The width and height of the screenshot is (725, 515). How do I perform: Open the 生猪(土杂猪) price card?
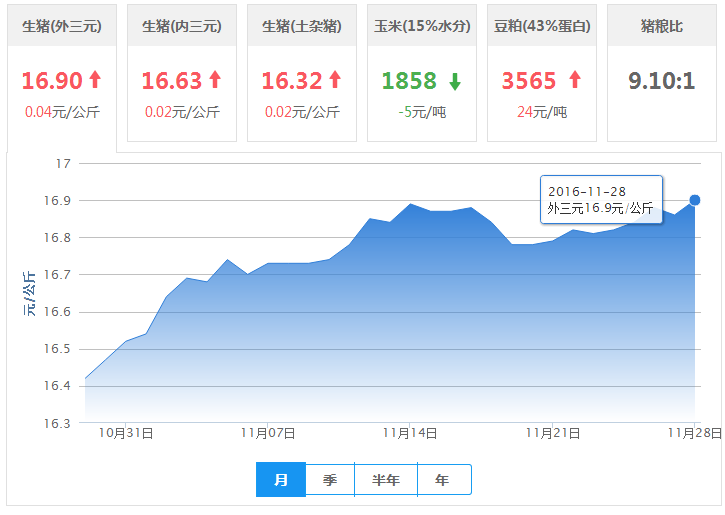(x=302, y=73)
